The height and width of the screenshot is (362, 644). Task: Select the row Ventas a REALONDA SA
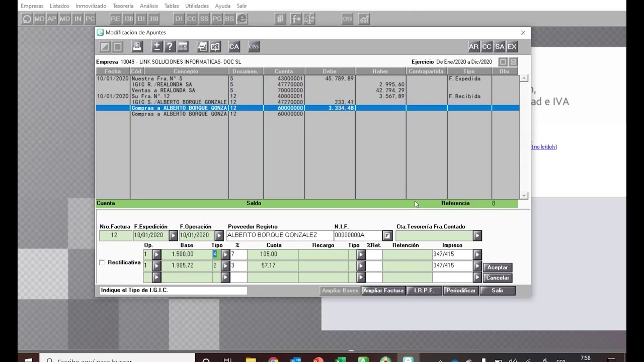307,90
